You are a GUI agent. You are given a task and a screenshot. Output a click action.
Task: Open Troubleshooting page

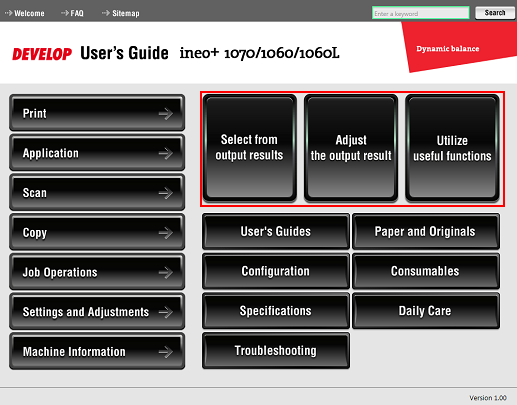coord(276,350)
